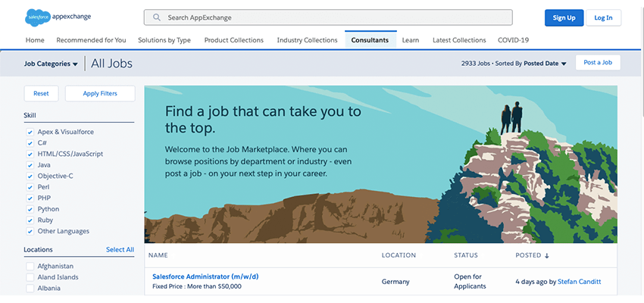The image size is (644, 303).
Task: Click the Salesforce AppExchange logo
Action: point(58,17)
